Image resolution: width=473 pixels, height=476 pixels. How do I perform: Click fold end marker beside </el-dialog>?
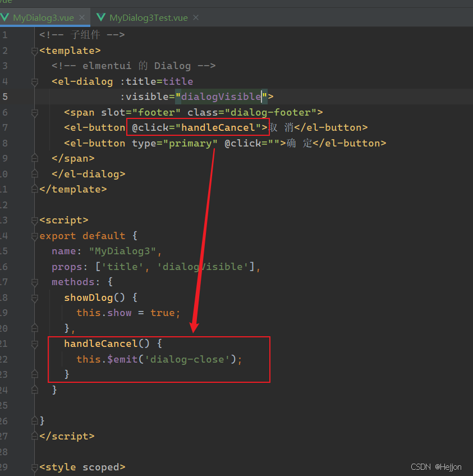[35, 173]
